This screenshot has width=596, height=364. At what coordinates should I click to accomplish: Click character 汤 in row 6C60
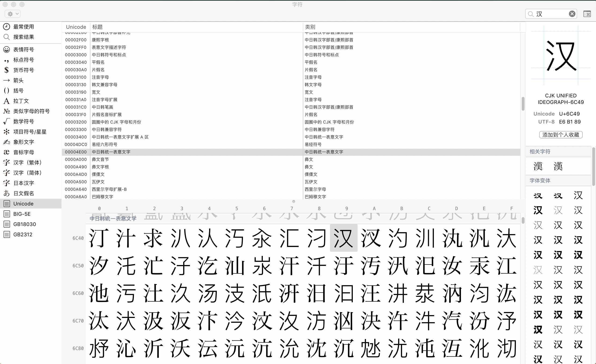pos(208,293)
